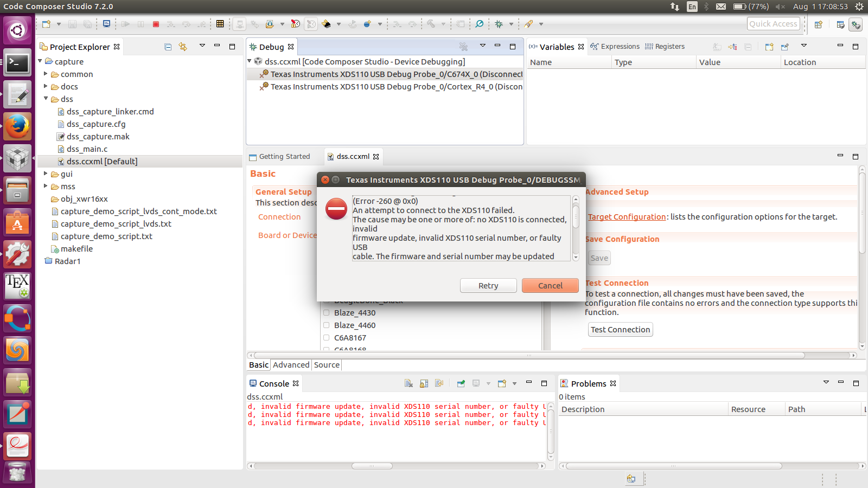868x488 pixels.
Task: Expand the mss folder
Action: tap(46, 186)
